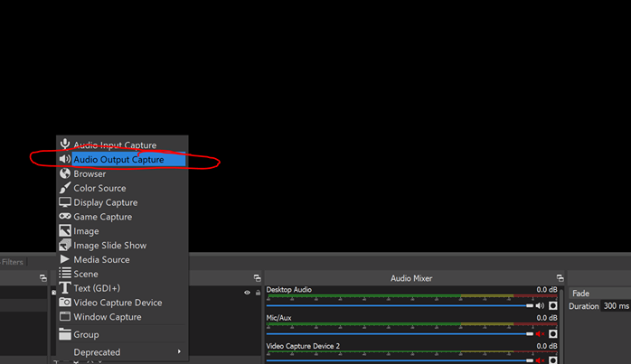The image size is (631, 364).
Task: Mute Desktop Audio with its speaker icon
Action: tap(540, 305)
